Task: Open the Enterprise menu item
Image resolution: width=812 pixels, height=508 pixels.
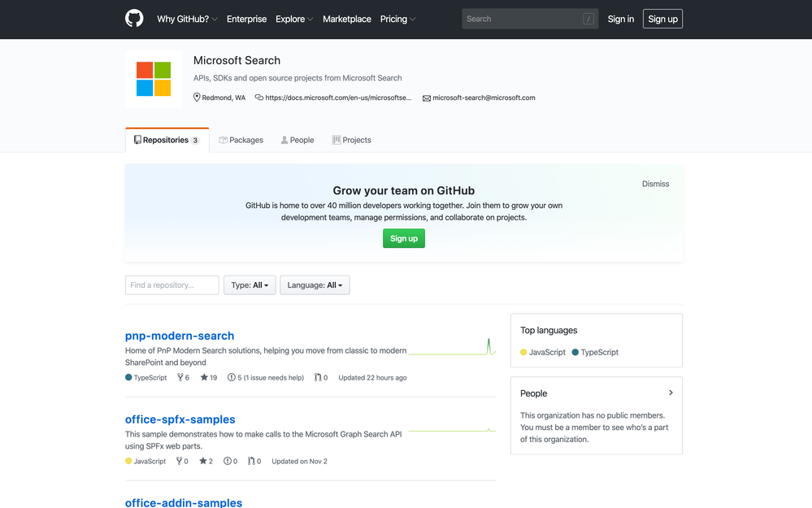Action: [246, 20]
